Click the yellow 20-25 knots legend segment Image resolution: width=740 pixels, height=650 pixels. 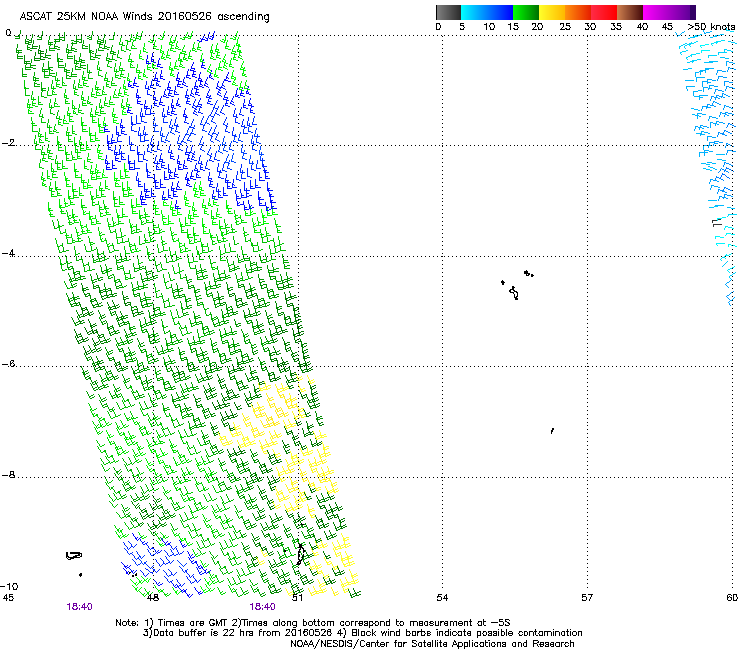(x=552, y=12)
